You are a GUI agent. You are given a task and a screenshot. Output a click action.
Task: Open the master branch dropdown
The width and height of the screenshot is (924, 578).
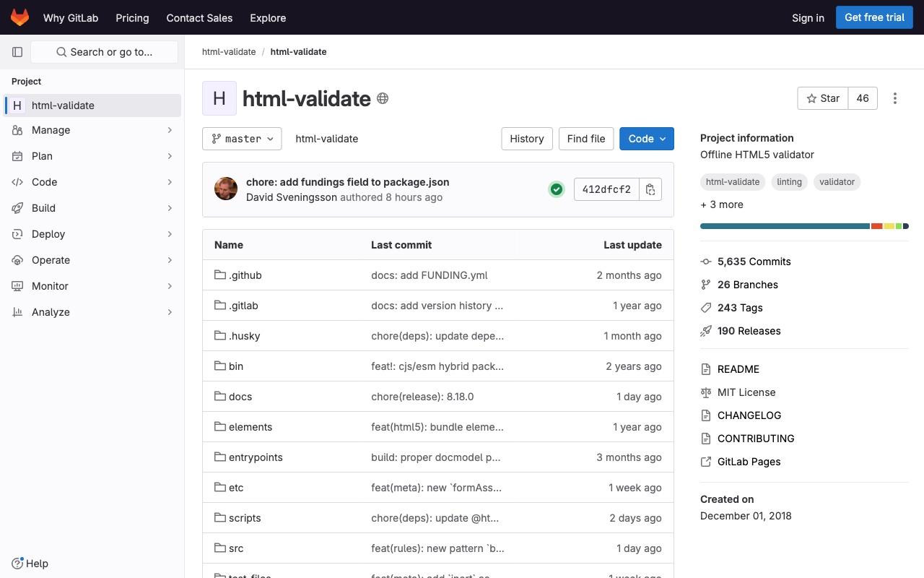[242, 139]
